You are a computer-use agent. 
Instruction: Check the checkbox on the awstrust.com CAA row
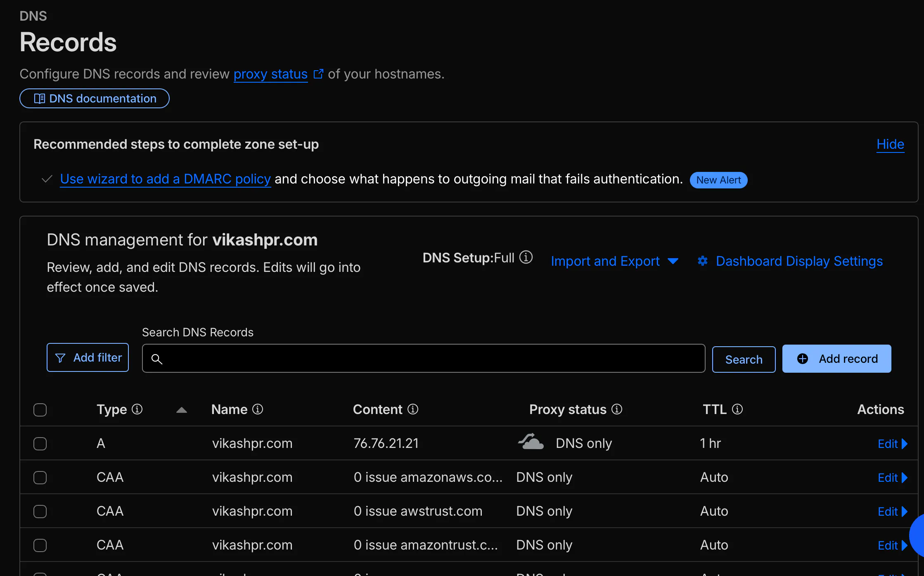pyautogui.click(x=40, y=511)
